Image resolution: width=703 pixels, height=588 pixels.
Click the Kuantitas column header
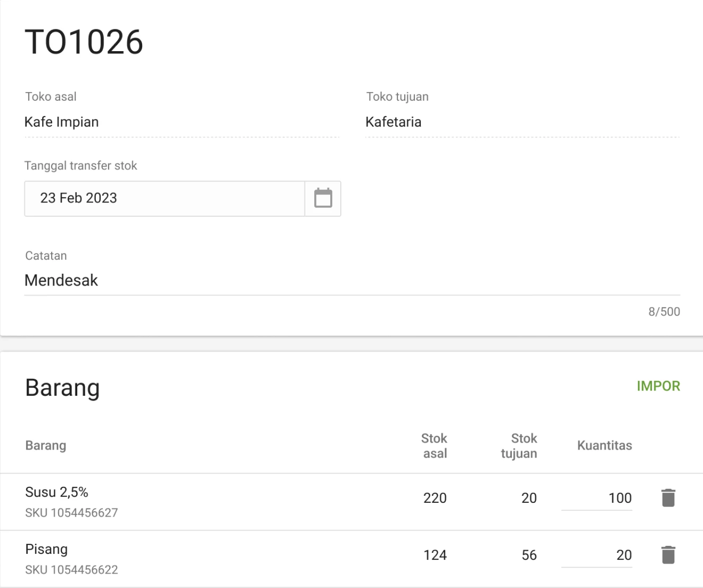(x=604, y=446)
